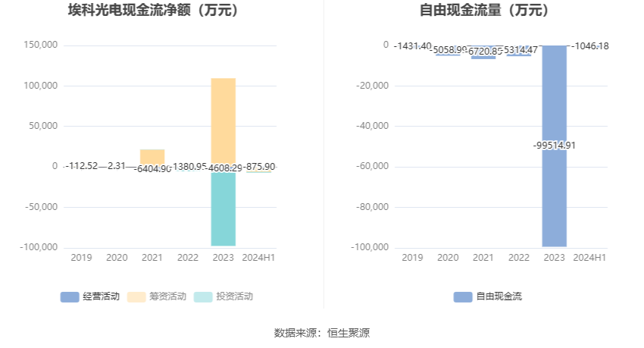
Task: Toggle the 投资活动 legend swatch
Action: [203, 296]
